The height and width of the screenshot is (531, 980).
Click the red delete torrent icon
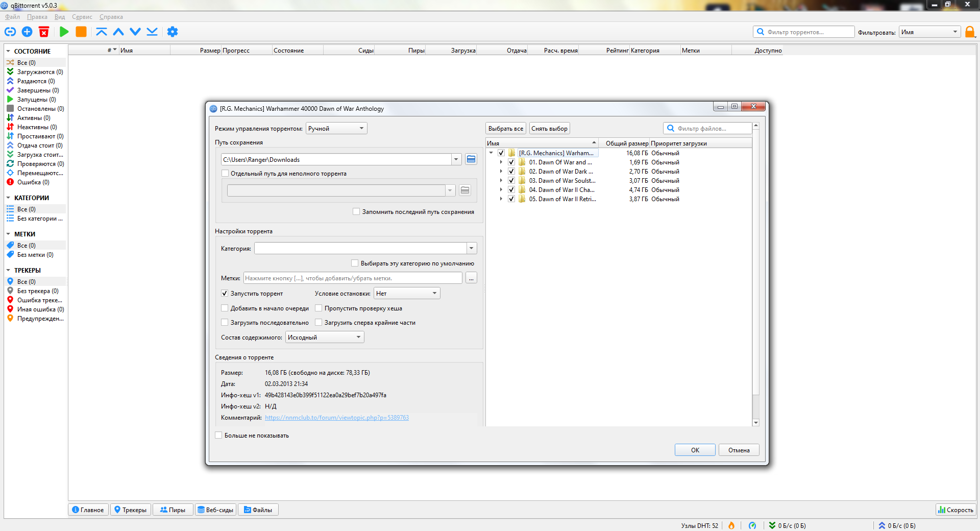pyautogui.click(x=44, y=32)
